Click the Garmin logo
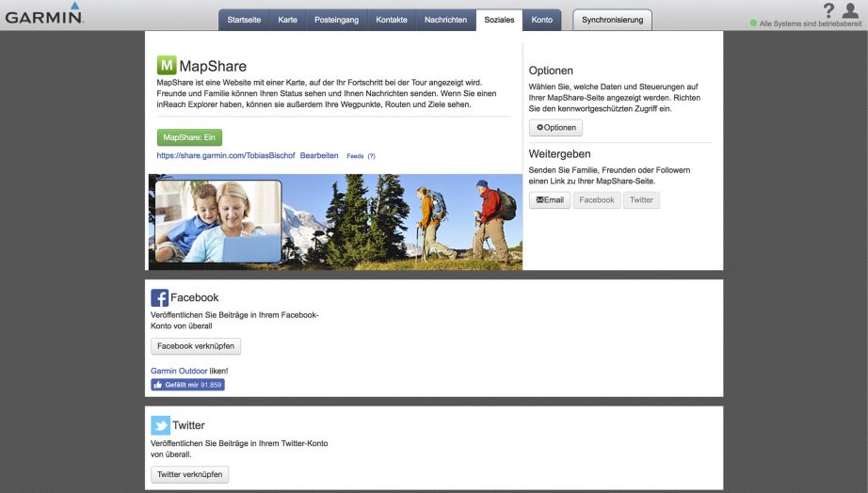868x493 pixels. pyautogui.click(x=42, y=15)
